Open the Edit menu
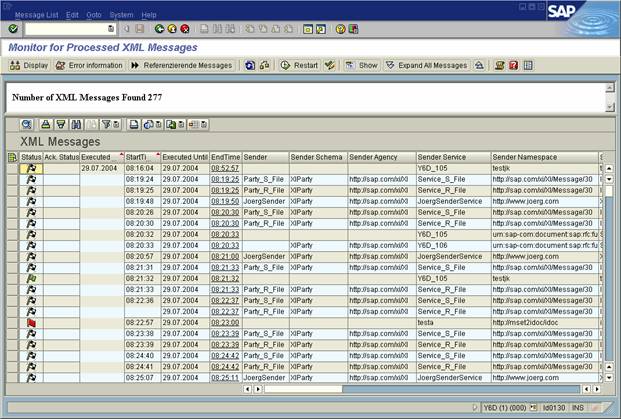The image size is (621, 419). [x=72, y=15]
